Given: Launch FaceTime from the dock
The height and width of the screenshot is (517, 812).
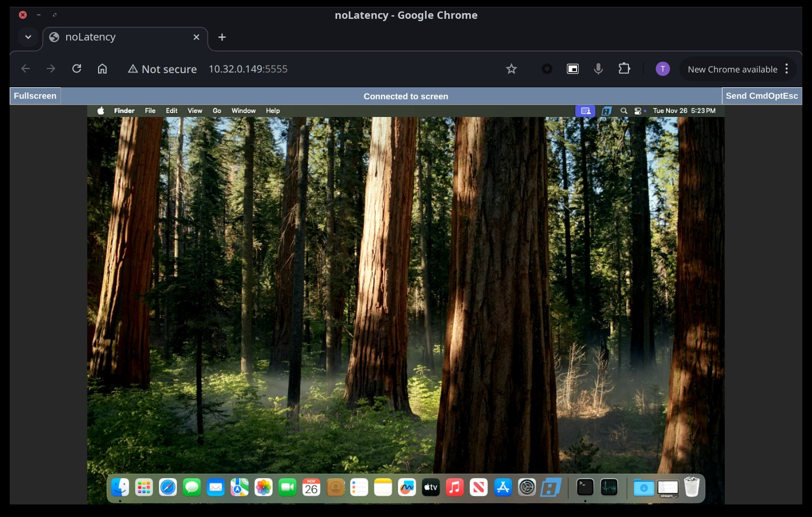Looking at the screenshot, I should coord(287,487).
